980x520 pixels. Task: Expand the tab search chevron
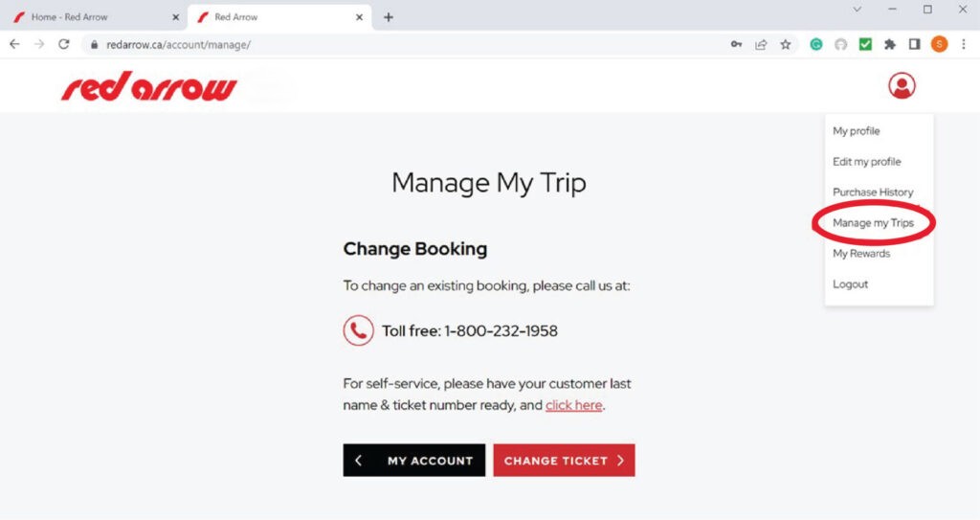click(x=857, y=10)
